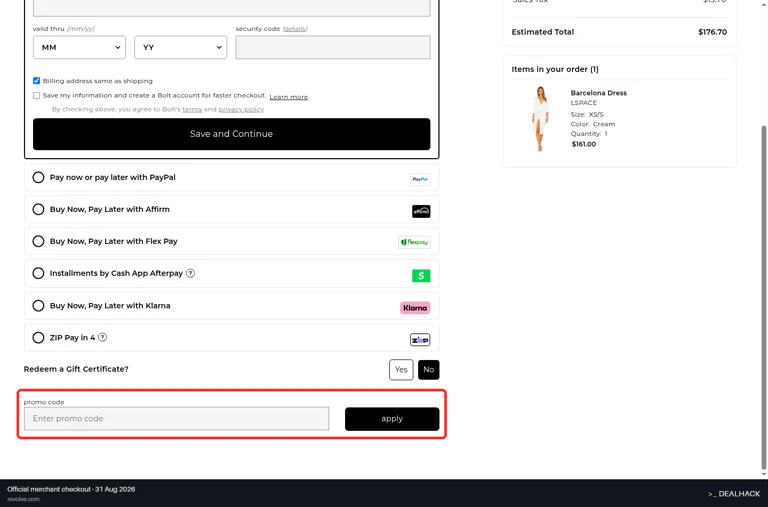Click Barcelona Dress product thumbnail
The image size is (768, 507).
click(x=540, y=119)
